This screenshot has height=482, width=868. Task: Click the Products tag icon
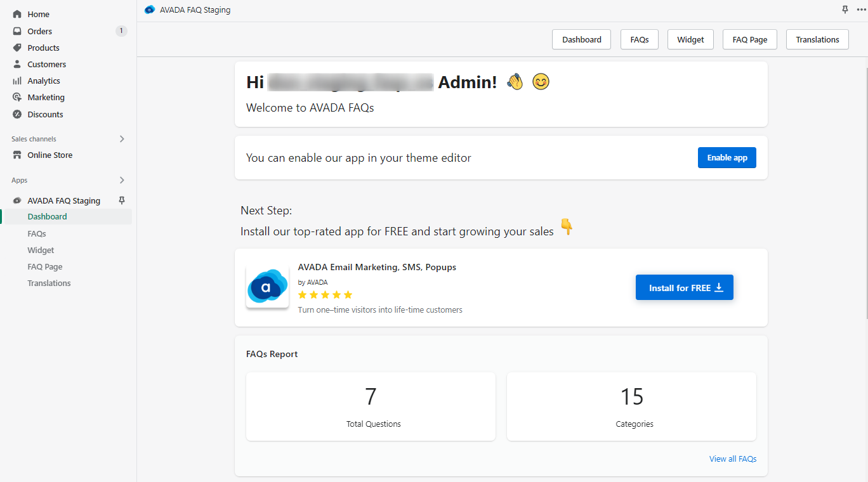pyautogui.click(x=17, y=48)
